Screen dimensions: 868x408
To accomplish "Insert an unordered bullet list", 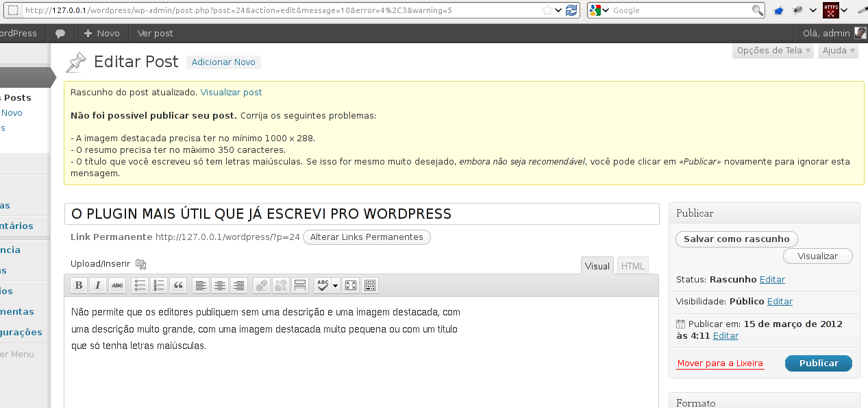I will coord(140,285).
